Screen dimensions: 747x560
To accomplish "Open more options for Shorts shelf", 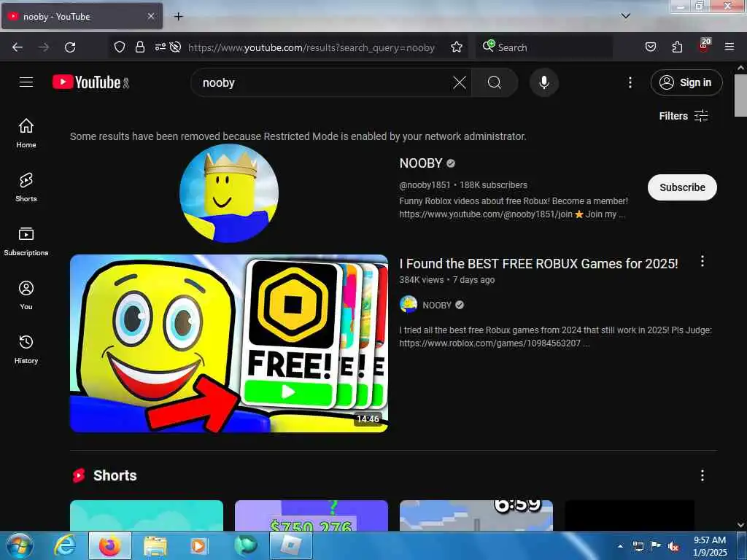I will coord(702,475).
